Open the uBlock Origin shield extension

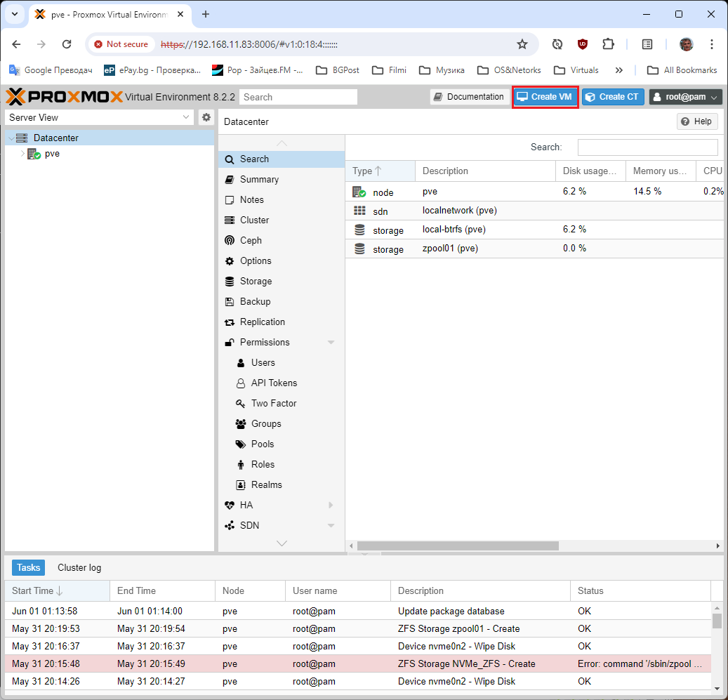tap(582, 44)
